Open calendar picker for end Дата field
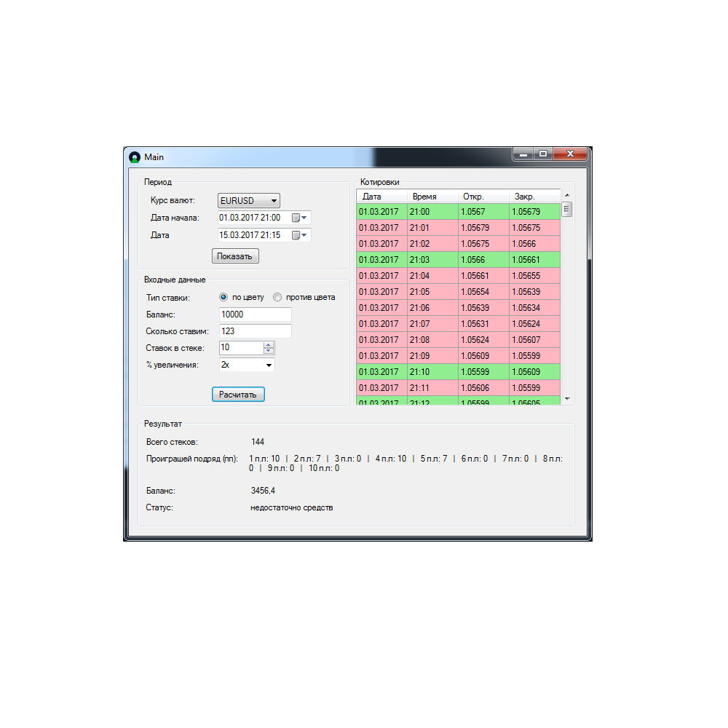 tap(299, 235)
